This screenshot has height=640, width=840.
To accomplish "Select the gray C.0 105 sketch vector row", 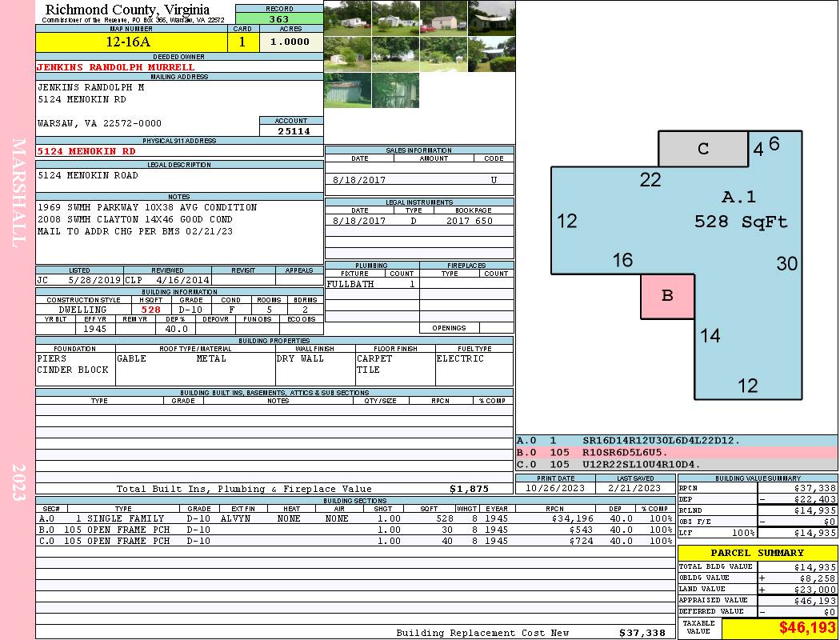I will [677, 464].
